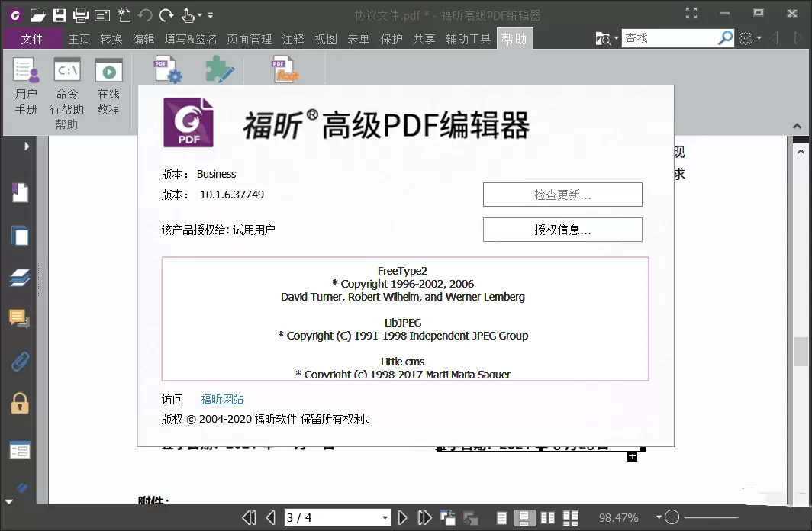Open the 文件 file menu
Viewport: 812px width, 531px height.
point(32,39)
